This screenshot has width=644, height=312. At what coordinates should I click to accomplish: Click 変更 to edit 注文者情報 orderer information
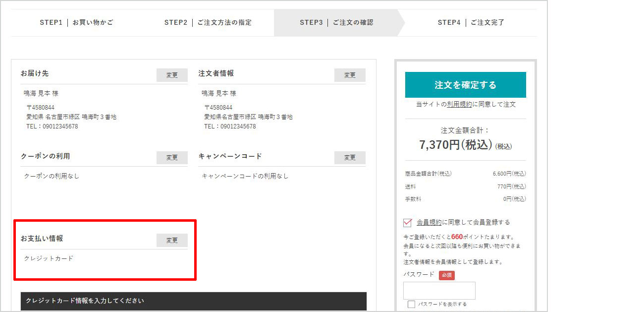(x=350, y=75)
